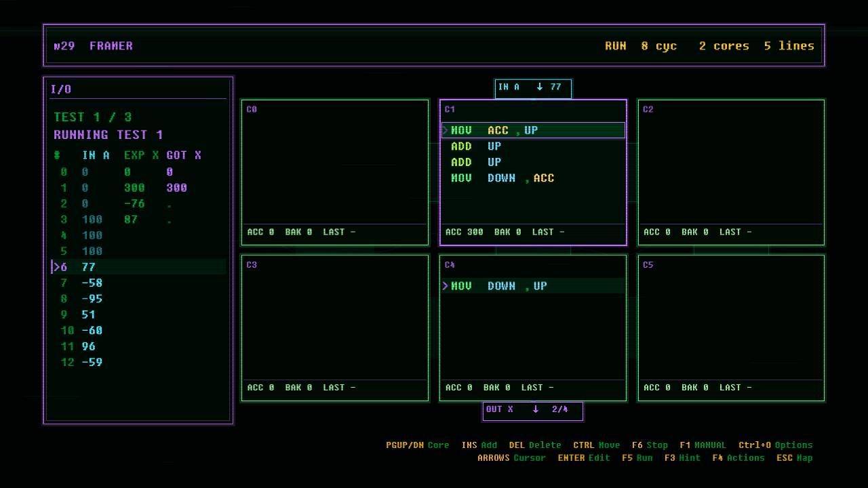Click C1's ACC 300 status
The width and height of the screenshot is (868, 488).
point(465,232)
